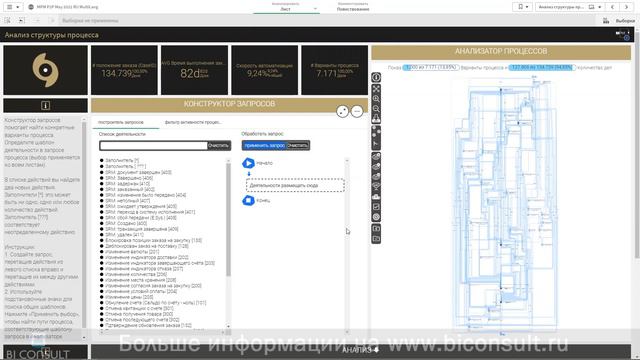640x360 pixels.
Task: Open the sheet selector 'Анализ структуры пр...'
Action: [x=570, y=7]
